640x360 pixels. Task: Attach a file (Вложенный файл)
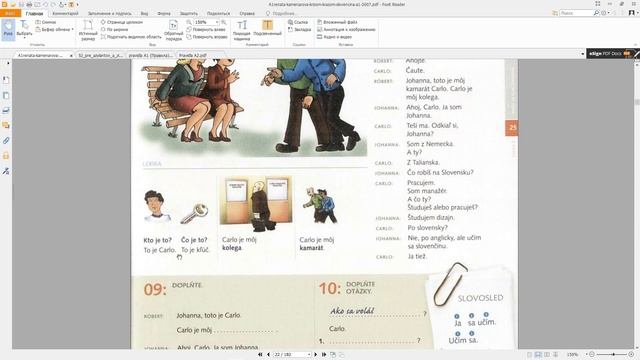pos(337,22)
